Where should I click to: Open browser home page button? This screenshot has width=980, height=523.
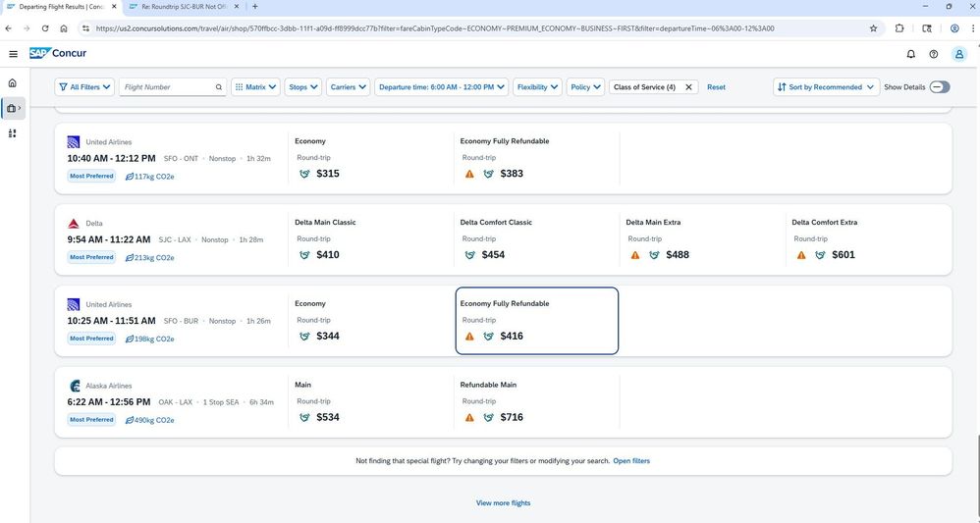pyautogui.click(x=64, y=28)
